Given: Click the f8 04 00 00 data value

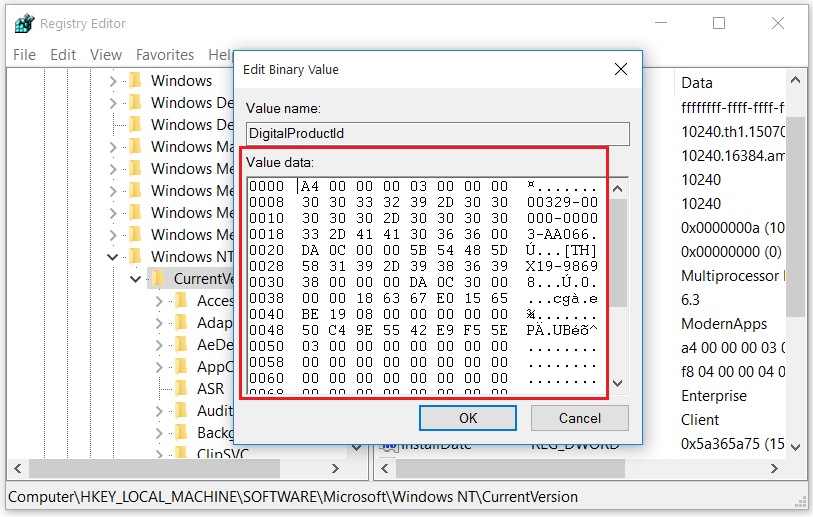Looking at the screenshot, I should [733, 372].
